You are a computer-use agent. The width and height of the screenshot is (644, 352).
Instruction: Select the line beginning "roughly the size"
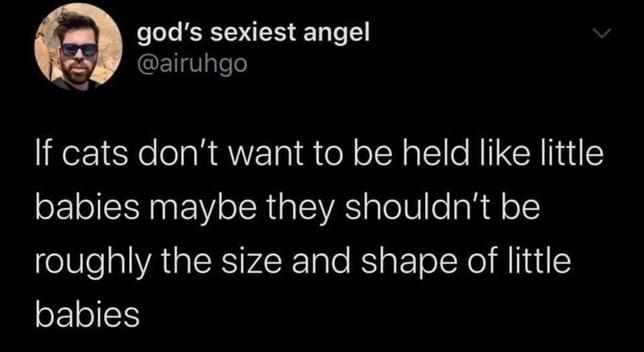(303, 261)
